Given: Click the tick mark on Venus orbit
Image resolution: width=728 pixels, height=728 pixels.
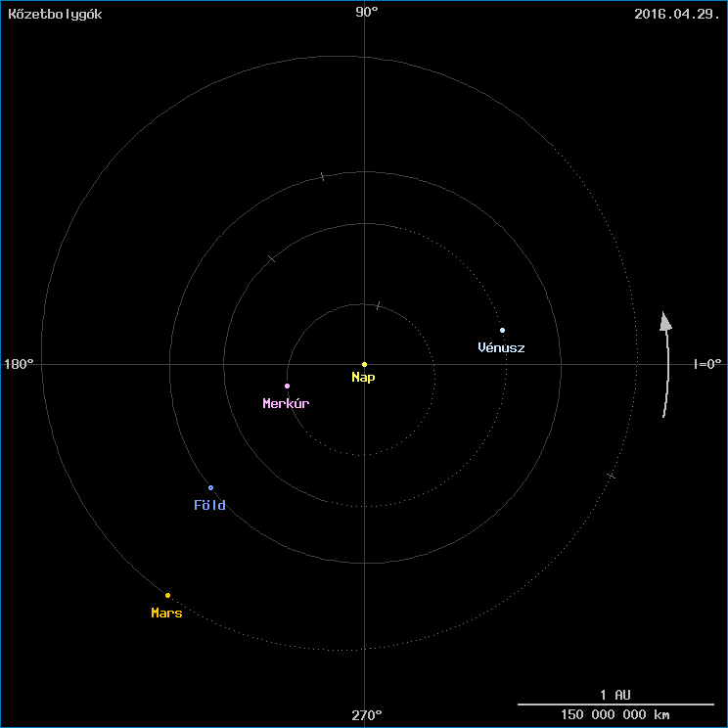Looking at the screenshot, I should [x=272, y=258].
